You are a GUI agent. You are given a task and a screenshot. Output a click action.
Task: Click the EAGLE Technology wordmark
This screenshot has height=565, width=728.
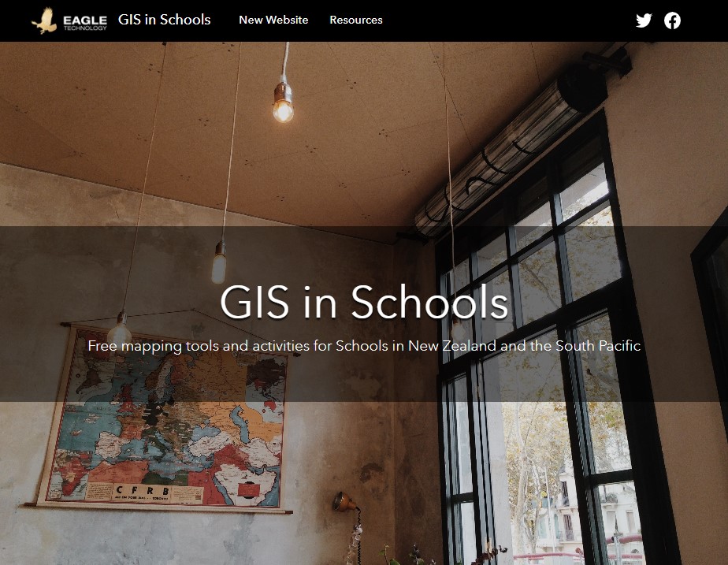click(85, 22)
